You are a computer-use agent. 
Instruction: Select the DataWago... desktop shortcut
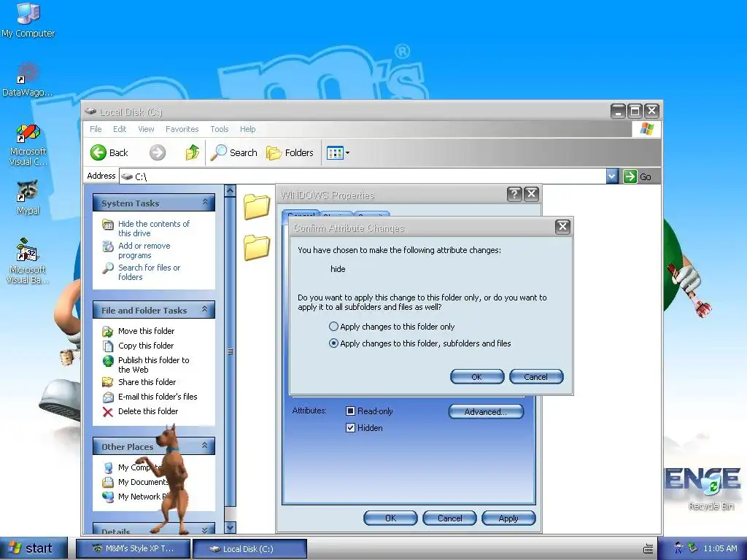pyautogui.click(x=28, y=79)
